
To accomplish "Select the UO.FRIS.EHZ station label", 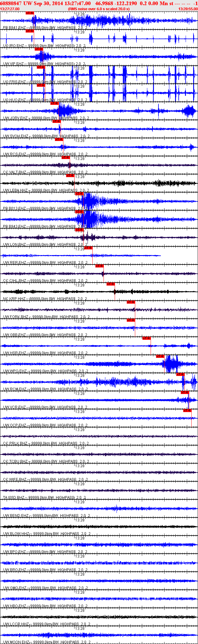I will click(x=14, y=82).
